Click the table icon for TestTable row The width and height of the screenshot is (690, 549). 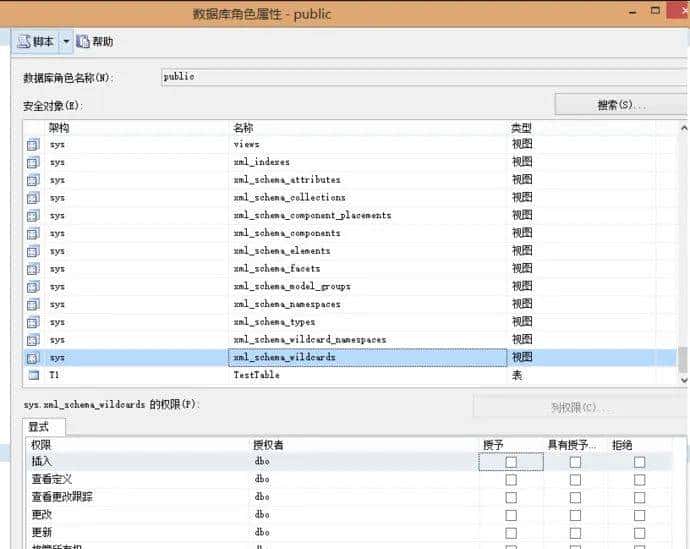coord(33,375)
